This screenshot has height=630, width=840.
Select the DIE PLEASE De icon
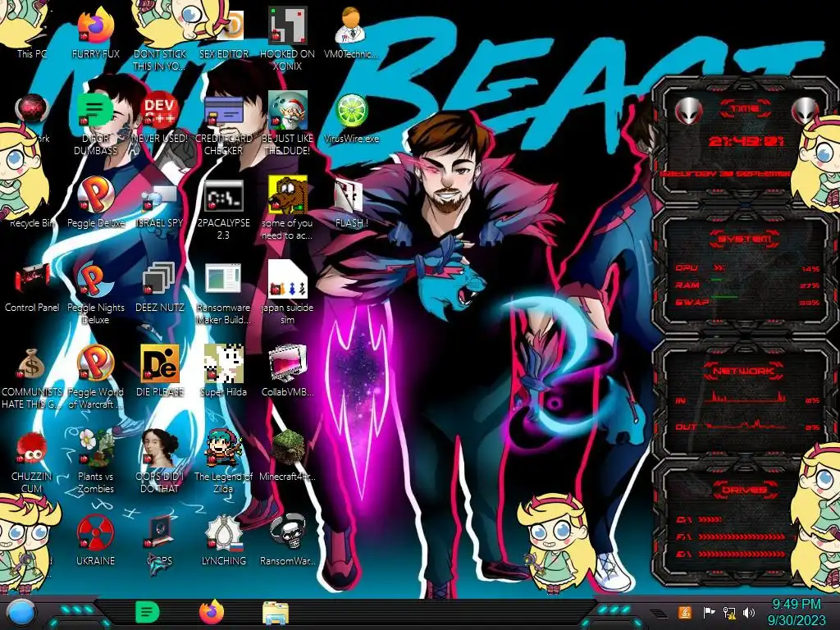click(x=159, y=371)
